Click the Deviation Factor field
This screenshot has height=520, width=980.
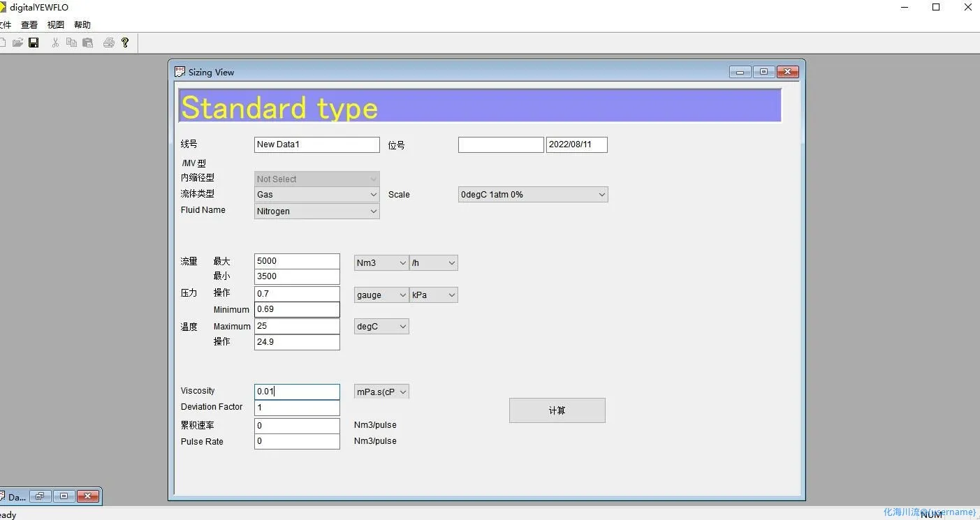(x=297, y=408)
